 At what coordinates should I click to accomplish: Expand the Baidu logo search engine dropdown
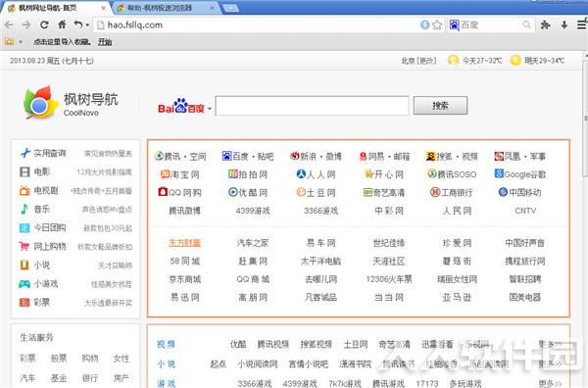click(x=210, y=109)
